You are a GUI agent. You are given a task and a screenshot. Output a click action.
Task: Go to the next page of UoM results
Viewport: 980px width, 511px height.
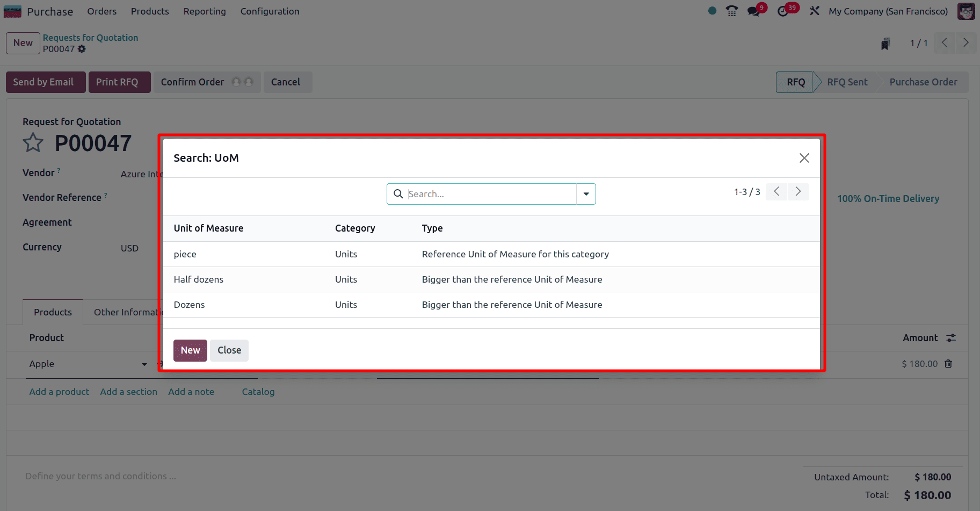click(798, 191)
